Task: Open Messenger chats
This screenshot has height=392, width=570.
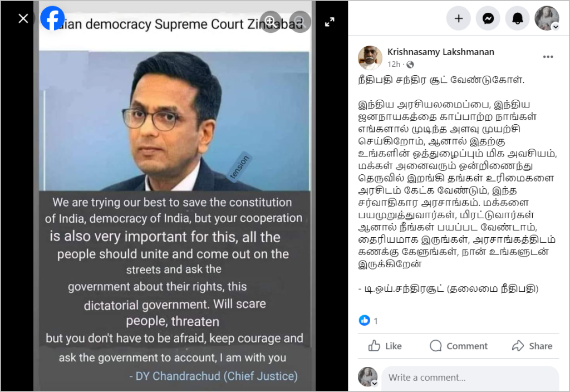Action: (x=488, y=18)
